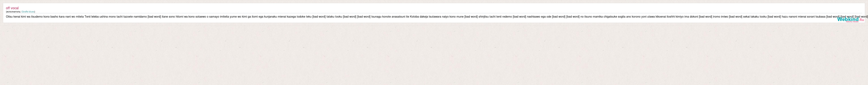Viewport: 868px width, 85px height.
Task: Open the Giraffe blues artist link
Action: tap(28, 12)
